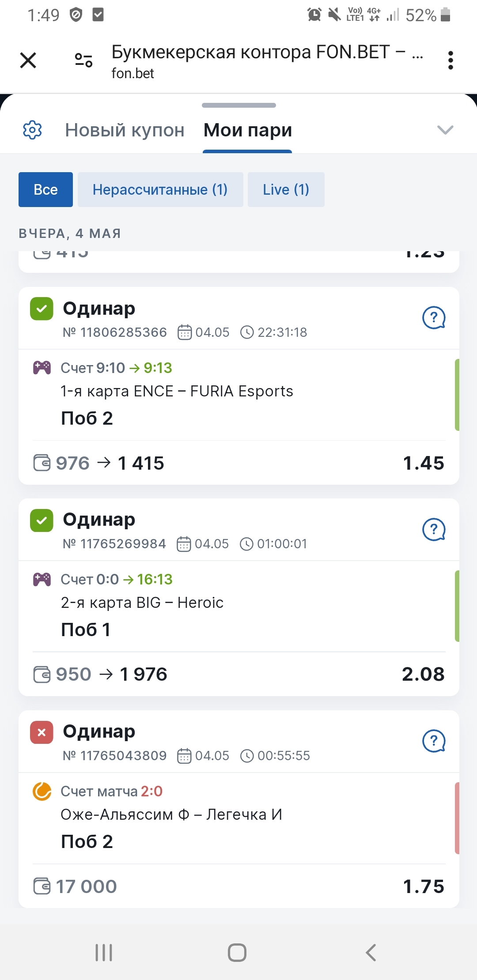
Task: Filter bets by Все
Action: pyautogui.click(x=45, y=189)
